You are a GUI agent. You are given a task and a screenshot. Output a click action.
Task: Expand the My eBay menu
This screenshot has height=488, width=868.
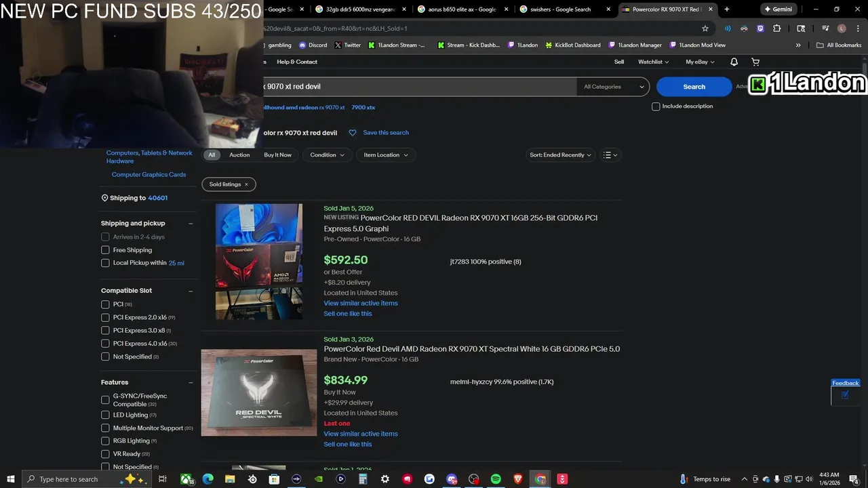pos(700,62)
